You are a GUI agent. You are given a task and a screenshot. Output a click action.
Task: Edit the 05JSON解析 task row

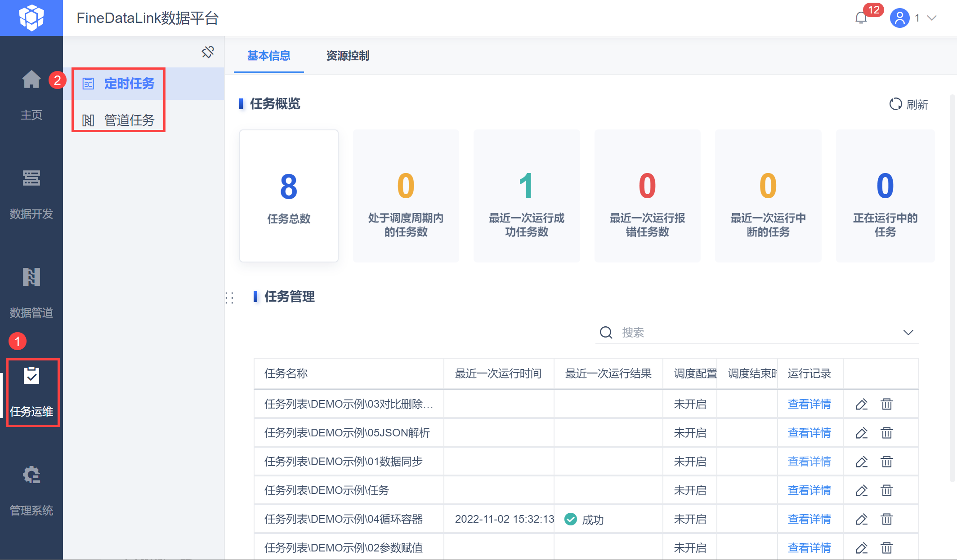[x=861, y=433]
